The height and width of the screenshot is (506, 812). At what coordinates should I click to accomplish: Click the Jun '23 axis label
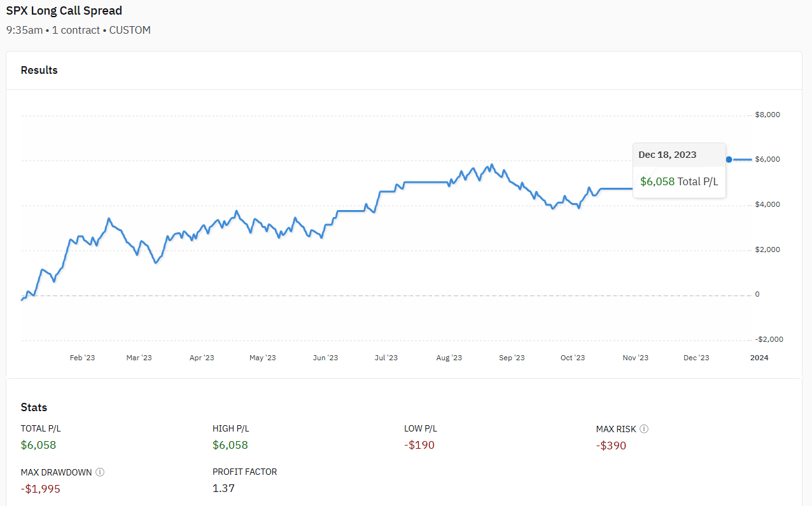click(325, 358)
